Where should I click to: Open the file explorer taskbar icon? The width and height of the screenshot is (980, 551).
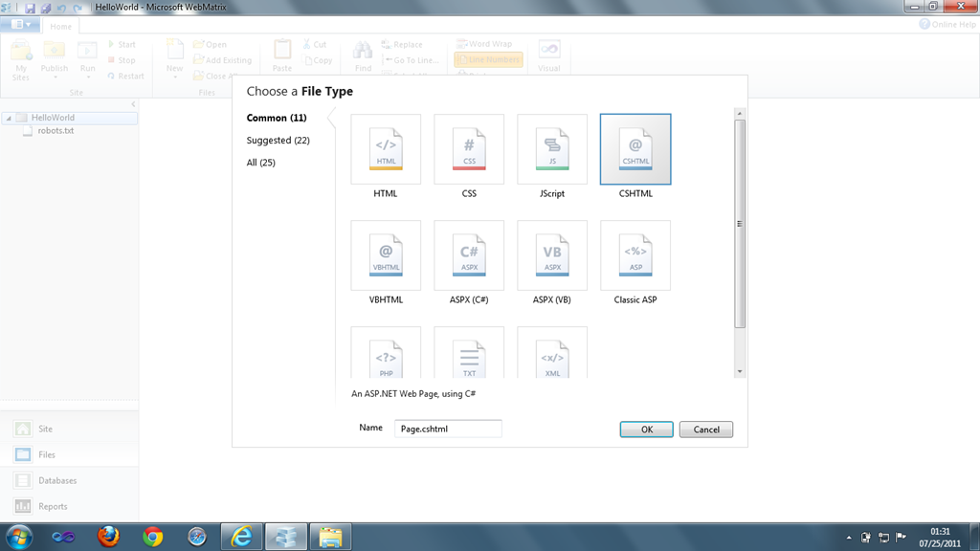[x=330, y=537]
